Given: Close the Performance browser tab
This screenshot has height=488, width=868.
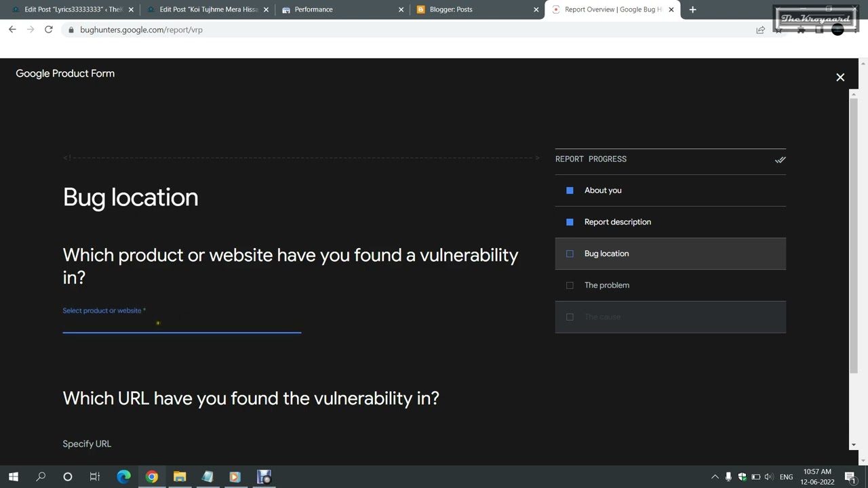Looking at the screenshot, I should [x=401, y=9].
